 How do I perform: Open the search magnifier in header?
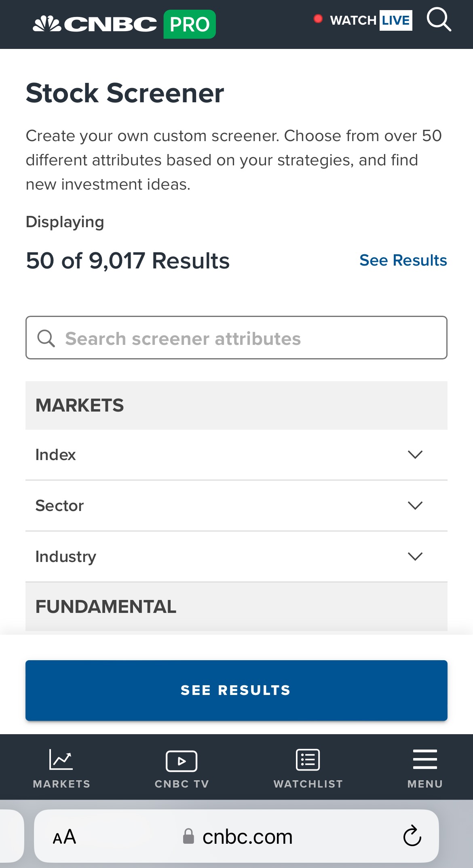[x=439, y=19]
